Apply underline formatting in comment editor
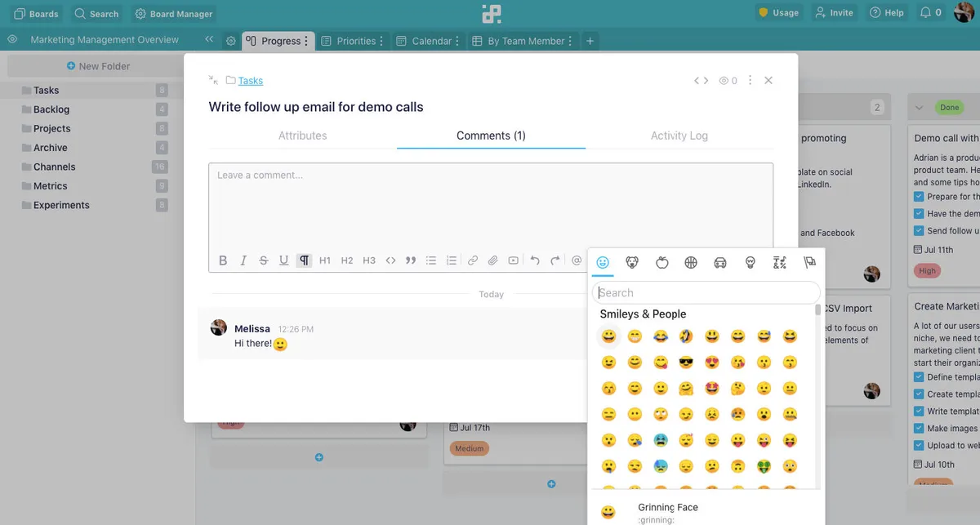980x525 pixels. click(x=283, y=260)
